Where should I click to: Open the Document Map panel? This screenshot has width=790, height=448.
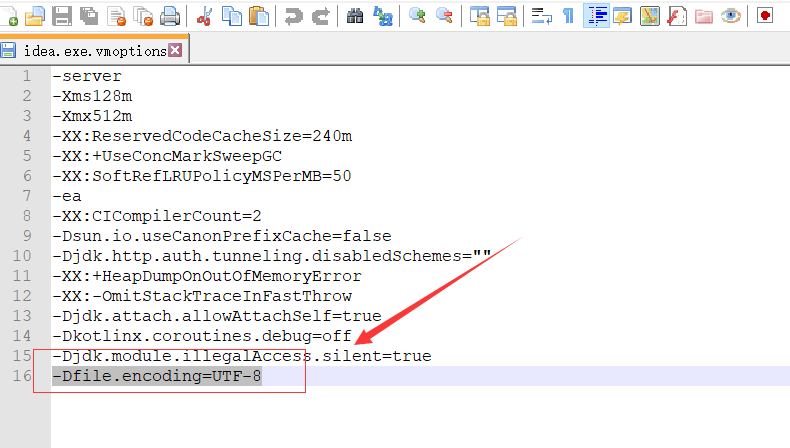coord(650,16)
